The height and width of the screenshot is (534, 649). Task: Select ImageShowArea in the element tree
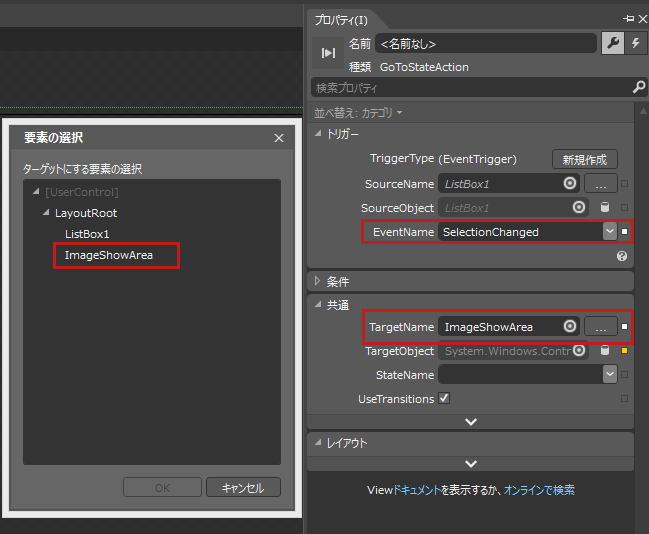[108, 255]
